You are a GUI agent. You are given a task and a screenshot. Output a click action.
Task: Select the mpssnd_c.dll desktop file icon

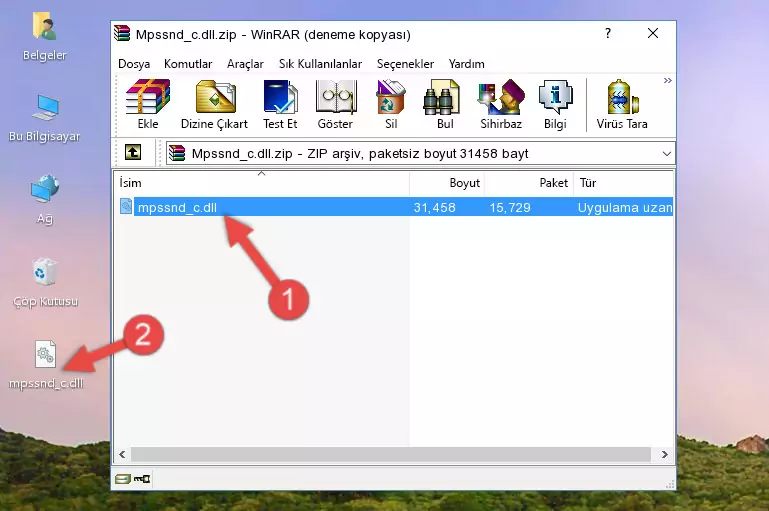click(x=46, y=364)
